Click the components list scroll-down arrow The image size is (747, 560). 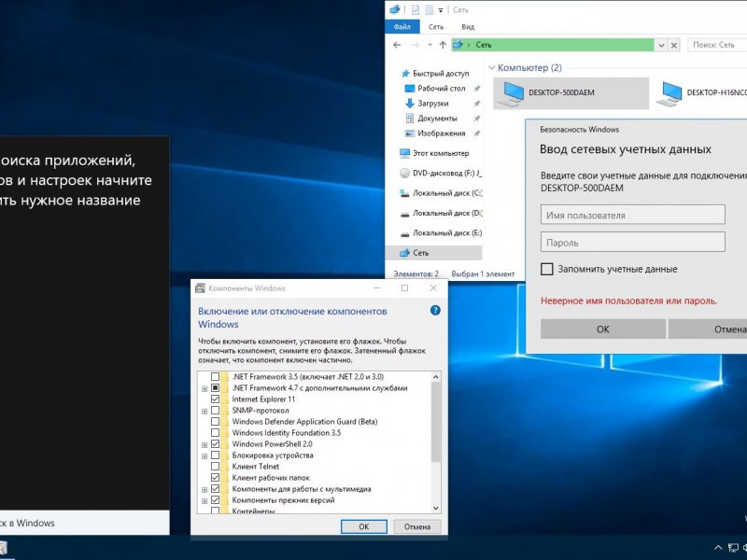point(435,508)
